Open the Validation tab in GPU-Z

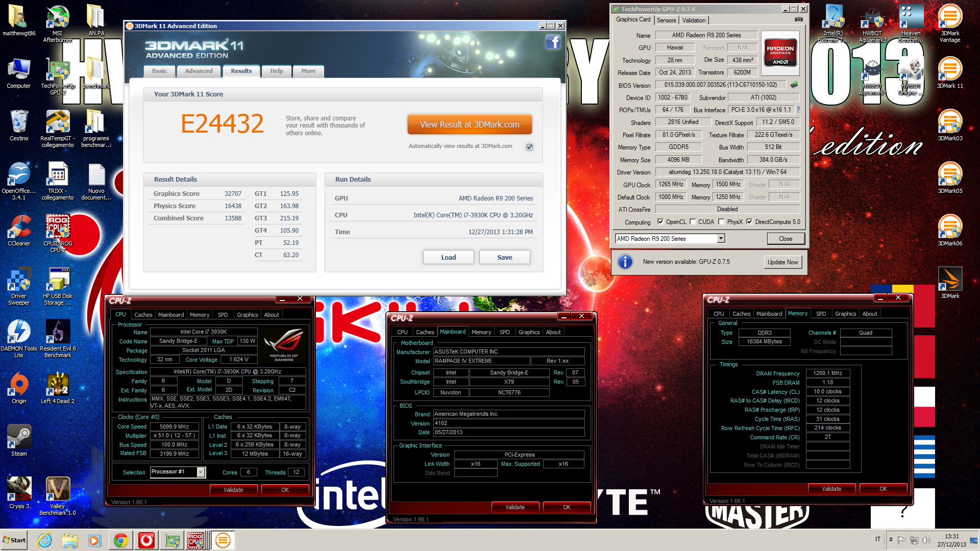pos(694,20)
